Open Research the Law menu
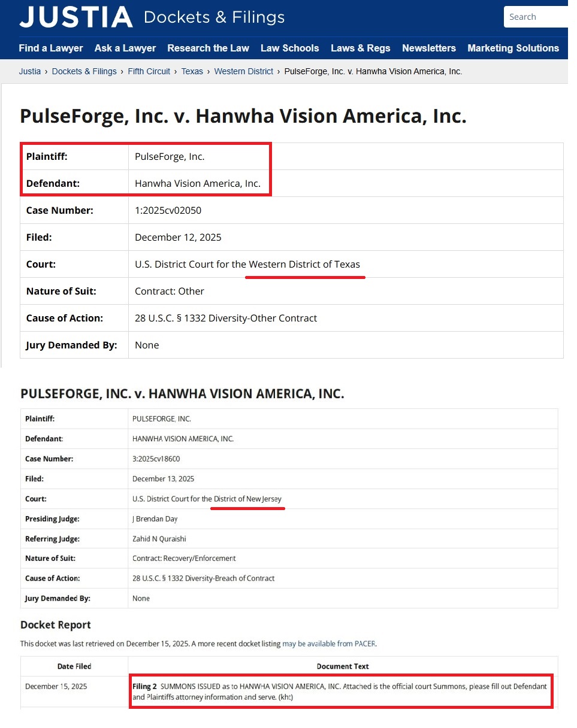Viewport: 577px width, 728px height. 208,48
